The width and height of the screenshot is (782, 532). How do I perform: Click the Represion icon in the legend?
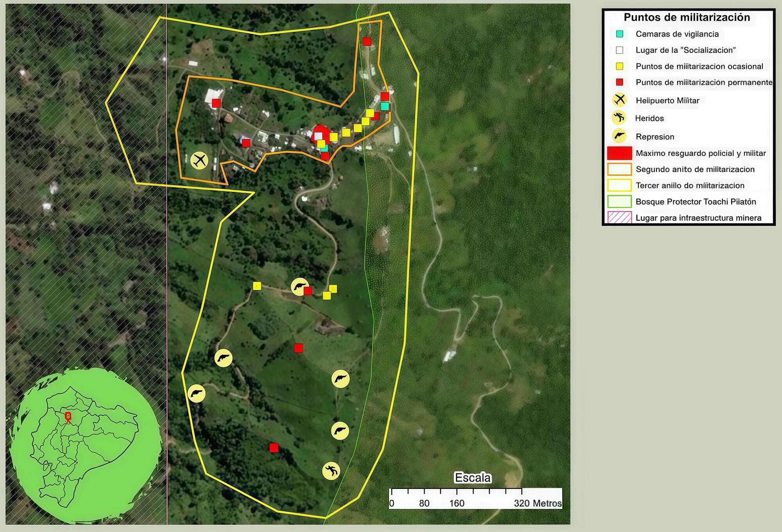click(x=619, y=136)
